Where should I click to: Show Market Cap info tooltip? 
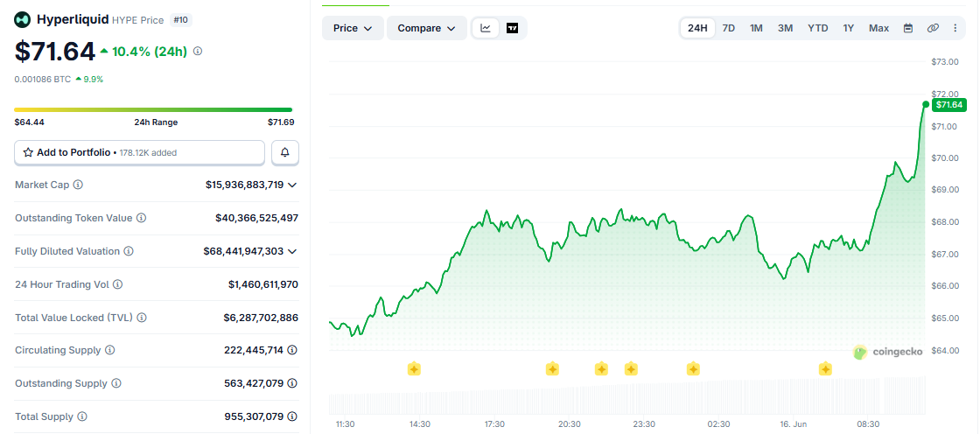click(x=78, y=185)
